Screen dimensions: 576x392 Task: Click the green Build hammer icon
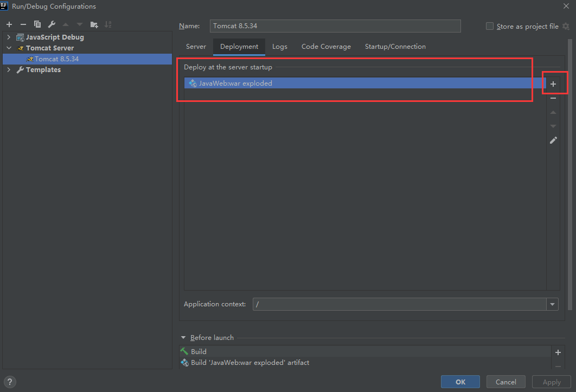[x=184, y=351]
